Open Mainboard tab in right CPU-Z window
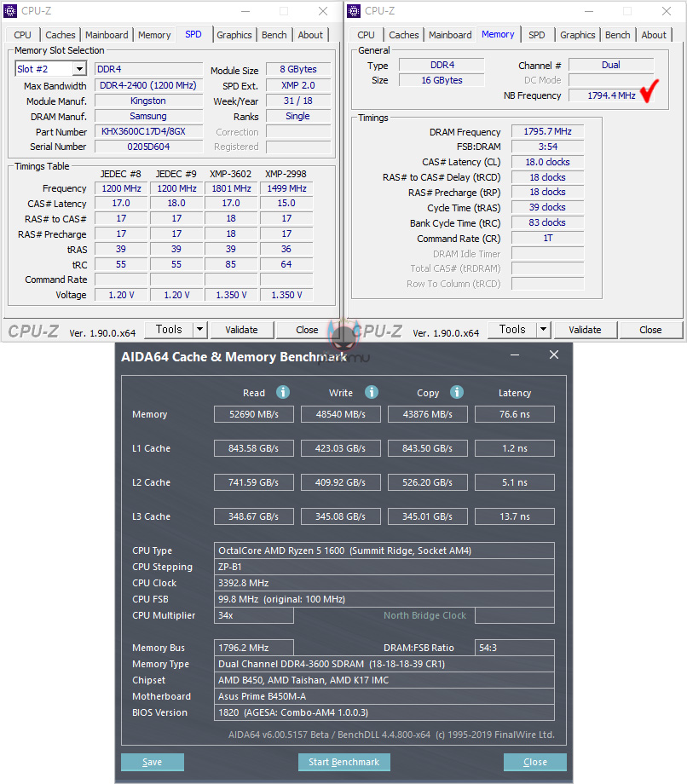Image resolution: width=687 pixels, height=784 pixels. click(x=450, y=35)
